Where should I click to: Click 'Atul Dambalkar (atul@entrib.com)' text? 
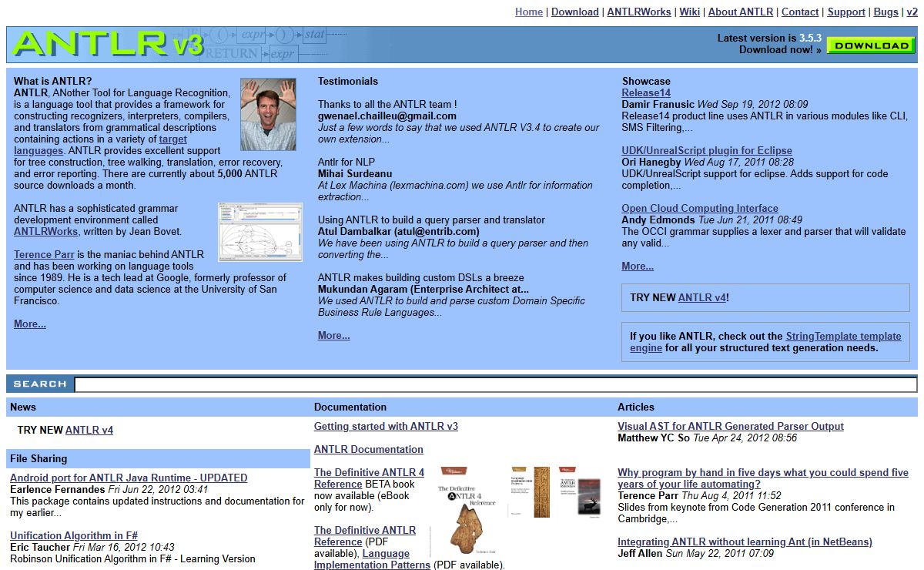click(399, 231)
